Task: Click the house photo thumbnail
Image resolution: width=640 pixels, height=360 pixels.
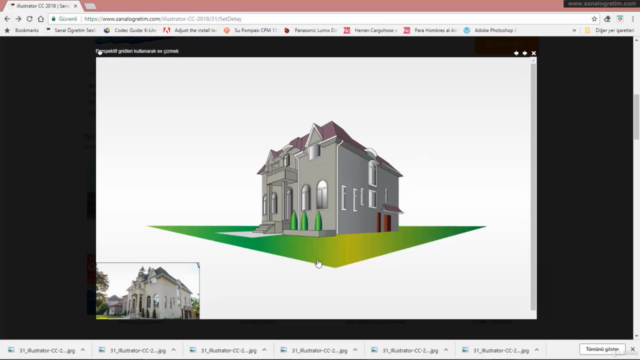Action: 148,291
